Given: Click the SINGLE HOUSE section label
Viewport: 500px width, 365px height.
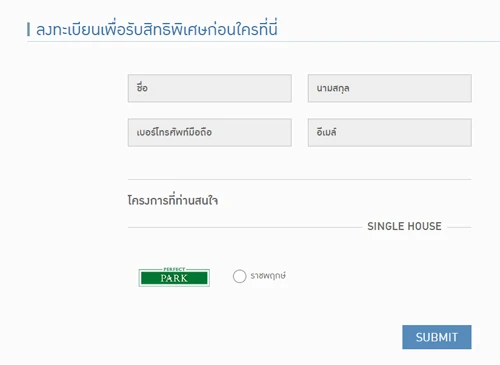Looking at the screenshot, I should [404, 226].
